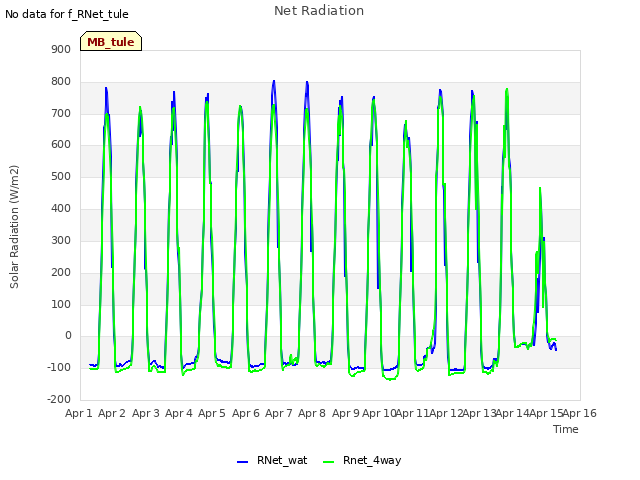Click the MB_tule annotation label
Image resolution: width=640 pixels, height=480 pixels.
pyautogui.click(x=111, y=42)
